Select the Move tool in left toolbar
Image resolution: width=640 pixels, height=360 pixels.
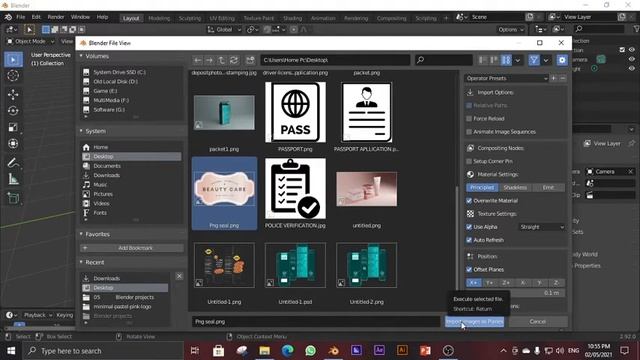tap(13, 94)
